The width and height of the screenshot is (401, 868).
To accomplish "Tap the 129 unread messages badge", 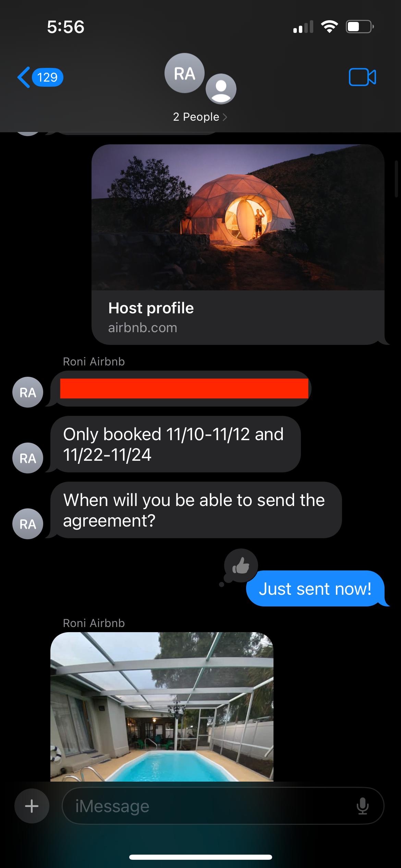I will pos(47,77).
